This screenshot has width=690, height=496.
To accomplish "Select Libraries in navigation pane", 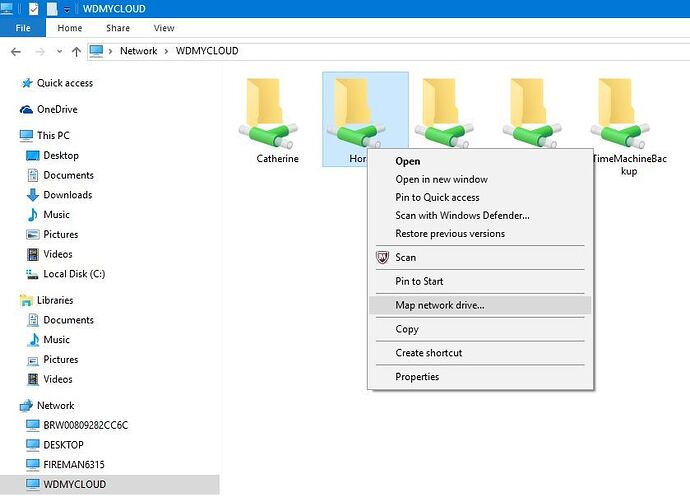I will point(55,300).
